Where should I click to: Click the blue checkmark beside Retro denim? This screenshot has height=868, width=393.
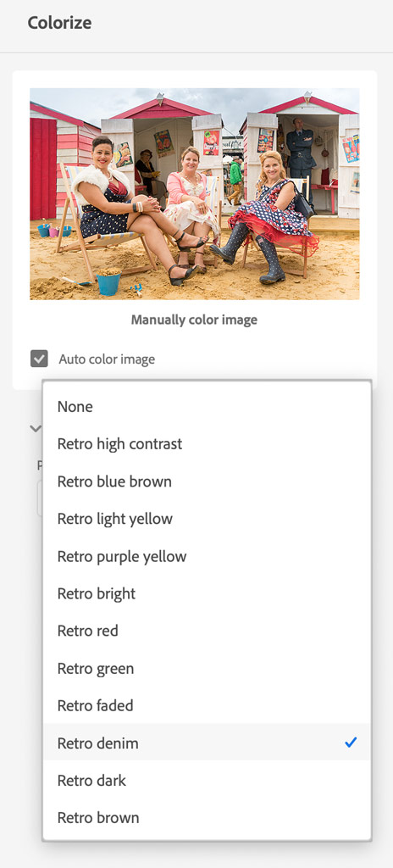351,743
